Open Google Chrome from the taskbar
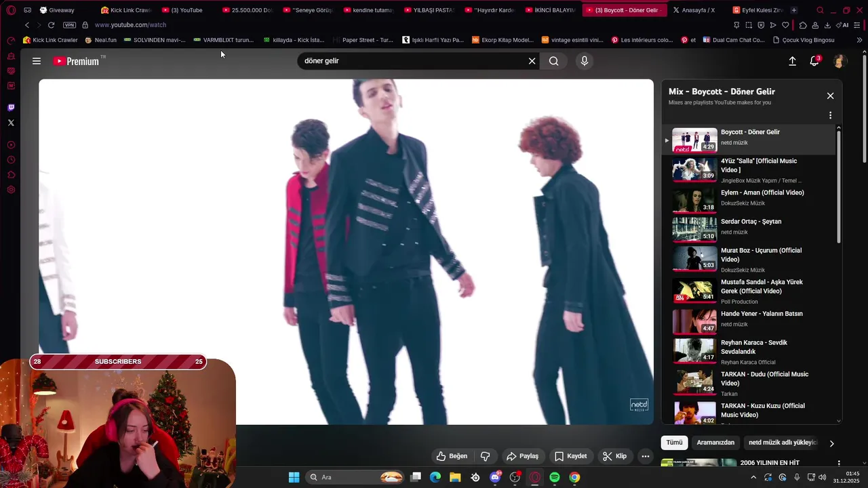The width and height of the screenshot is (868, 488). coord(574,477)
